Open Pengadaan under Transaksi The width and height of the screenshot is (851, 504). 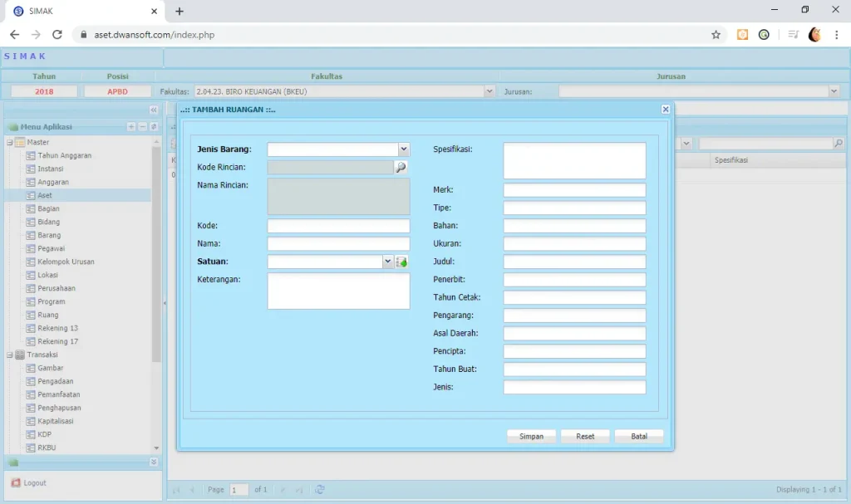point(56,381)
